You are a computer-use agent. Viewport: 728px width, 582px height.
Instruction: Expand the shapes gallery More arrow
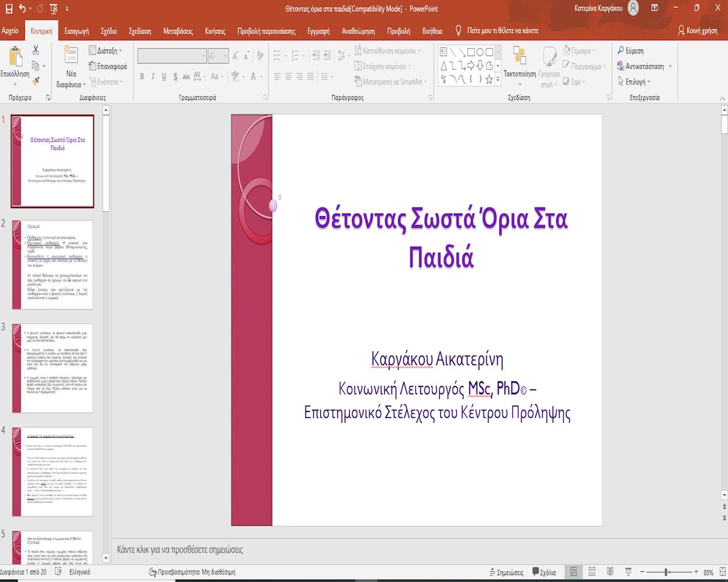pos(498,80)
